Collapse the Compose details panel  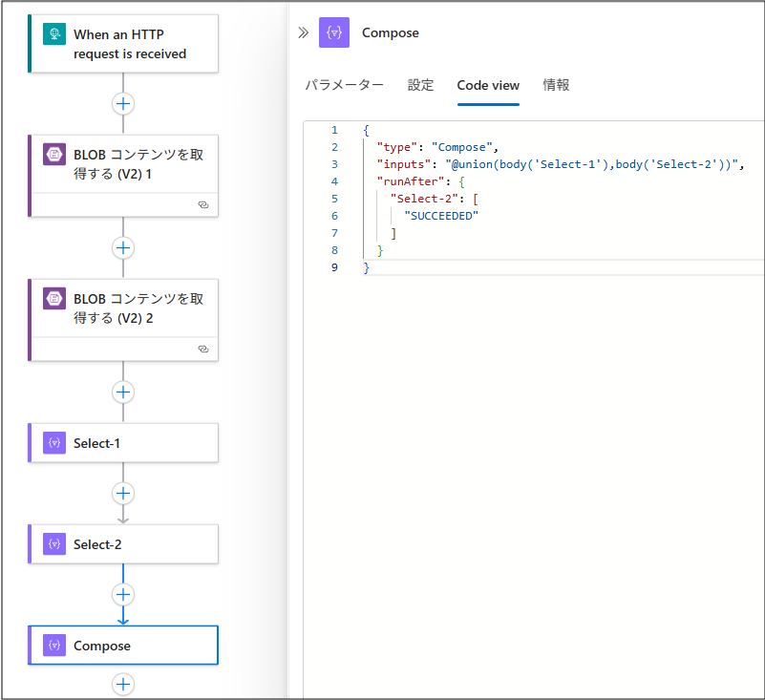pos(303,32)
